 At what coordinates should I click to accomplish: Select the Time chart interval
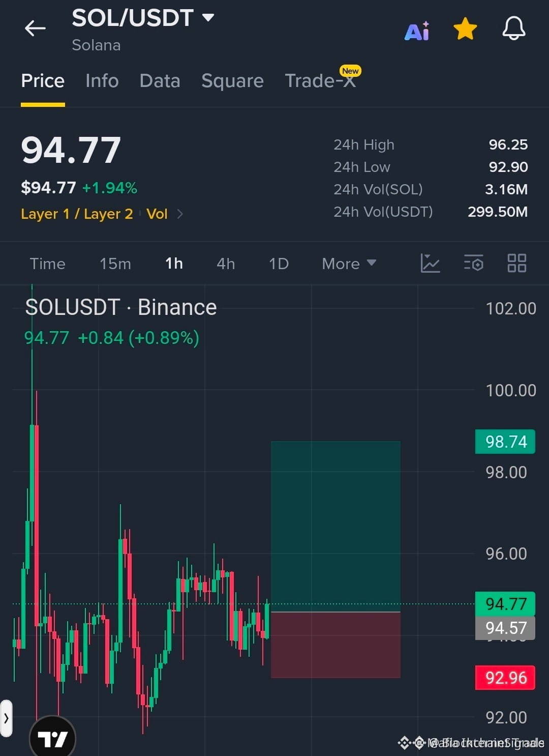(47, 264)
